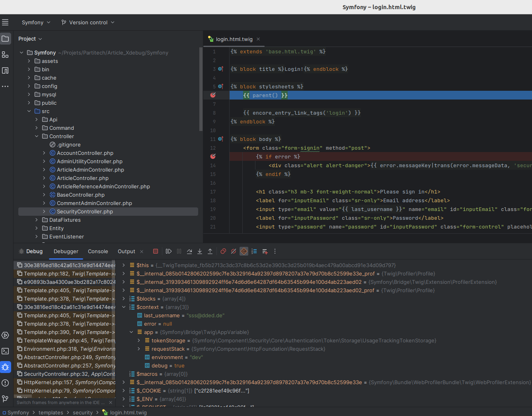Step Out in the debugger
532x416 pixels.
pyautogui.click(x=210, y=251)
